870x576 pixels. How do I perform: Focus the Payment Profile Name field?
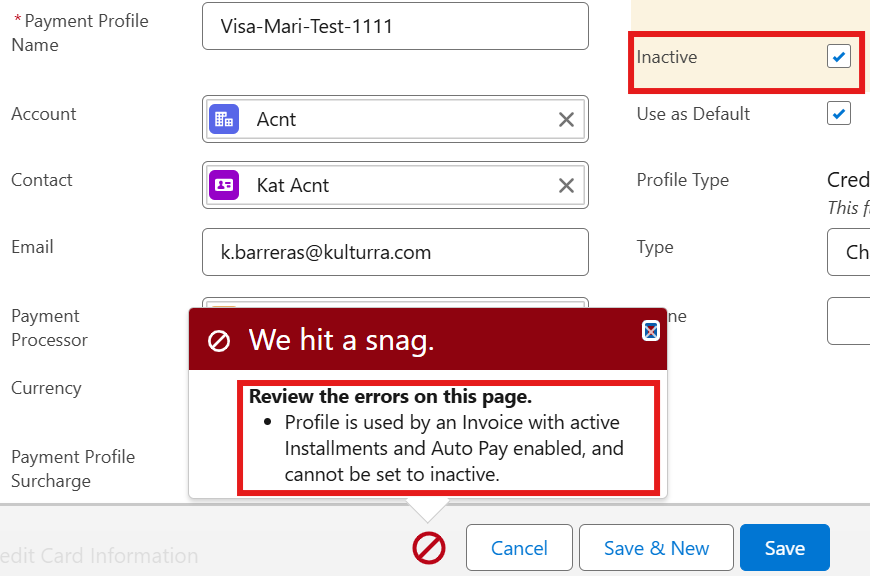395,26
